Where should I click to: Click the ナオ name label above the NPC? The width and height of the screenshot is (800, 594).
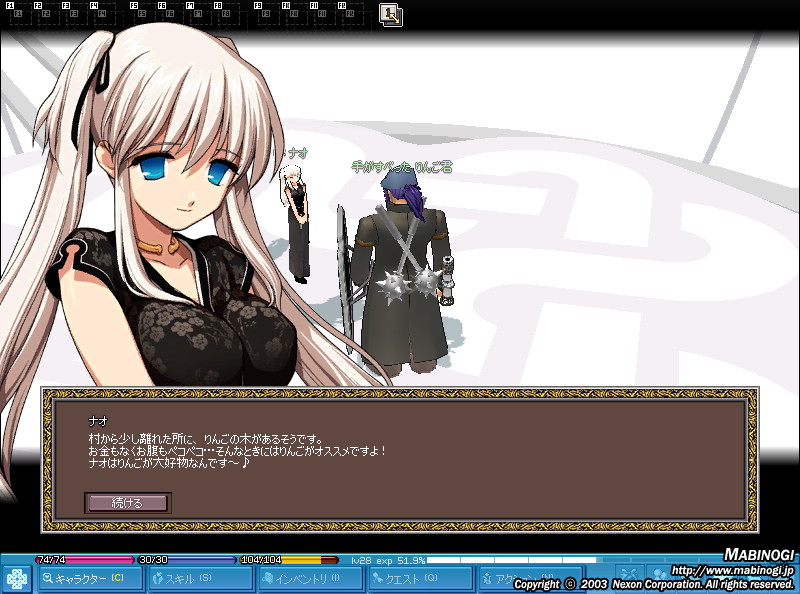click(x=297, y=153)
